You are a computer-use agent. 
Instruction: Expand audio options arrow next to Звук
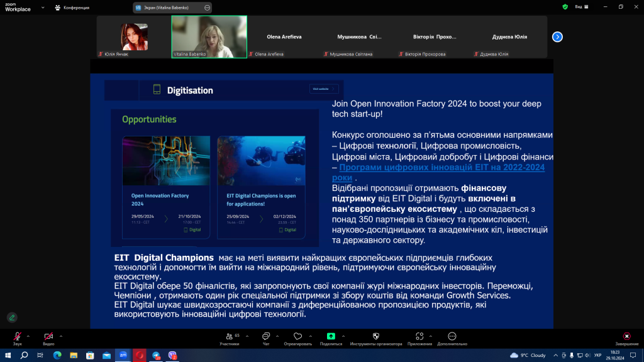pyautogui.click(x=28, y=336)
